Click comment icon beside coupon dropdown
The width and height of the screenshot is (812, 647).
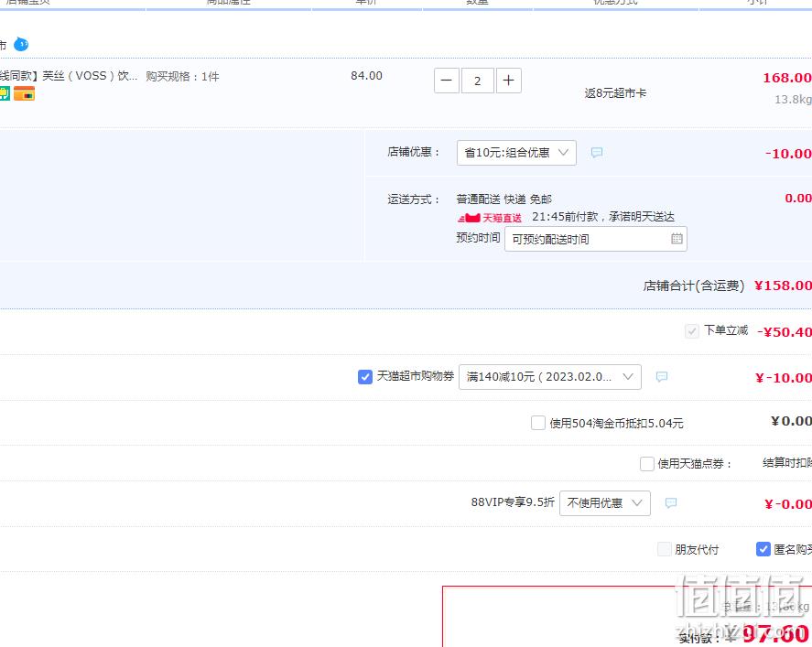661,377
